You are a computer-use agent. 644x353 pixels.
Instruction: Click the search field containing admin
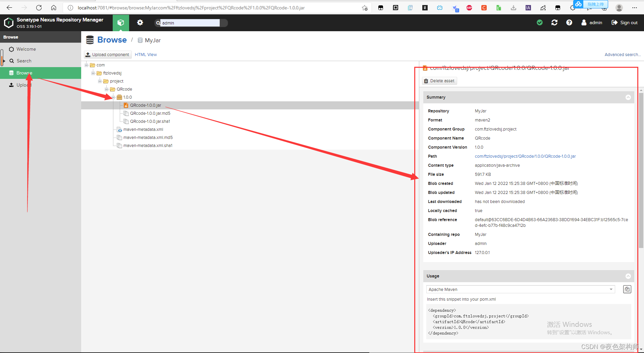point(191,23)
